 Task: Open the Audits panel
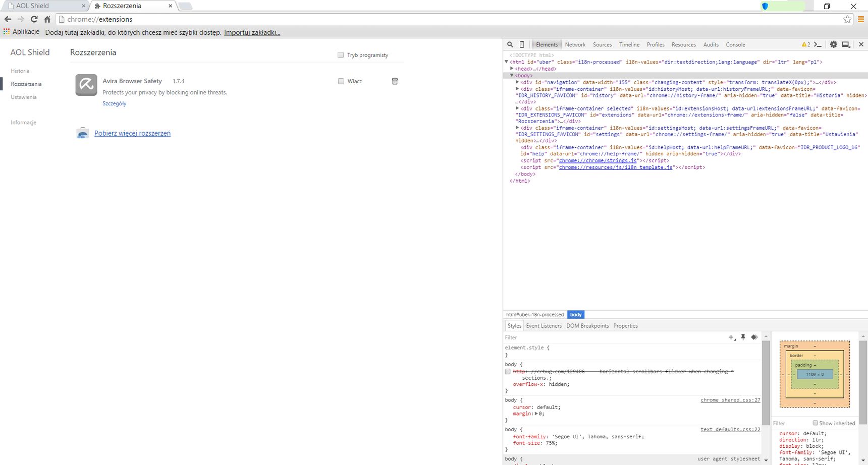pos(711,44)
